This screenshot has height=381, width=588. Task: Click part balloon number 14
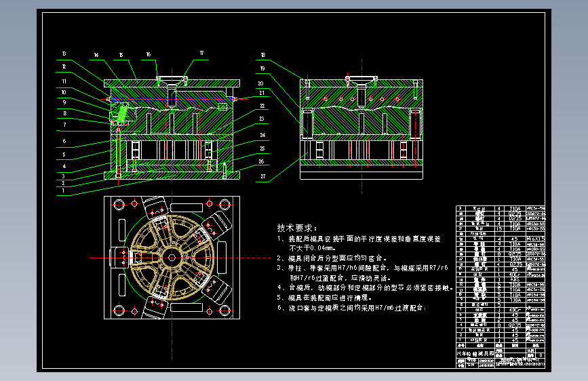point(96,55)
